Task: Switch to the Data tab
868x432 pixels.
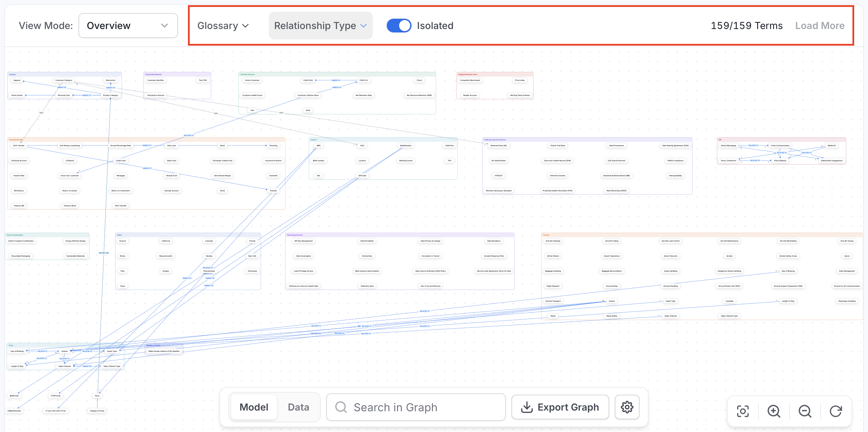Action: 299,407
